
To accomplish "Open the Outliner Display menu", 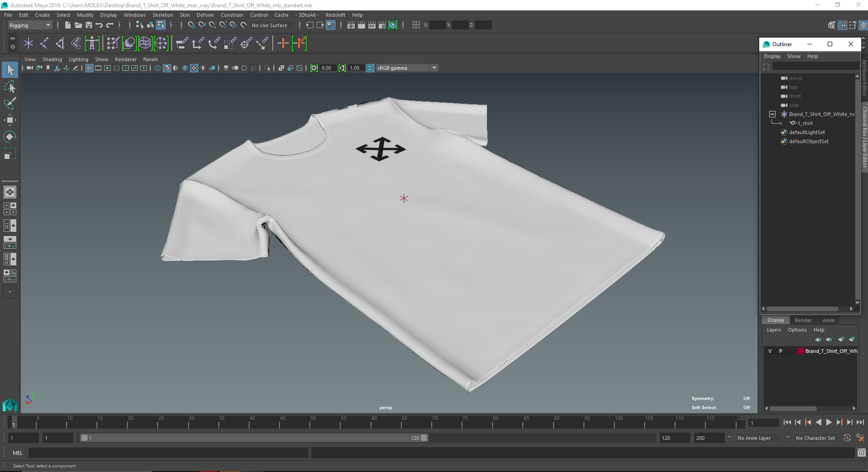I will point(772,56).
